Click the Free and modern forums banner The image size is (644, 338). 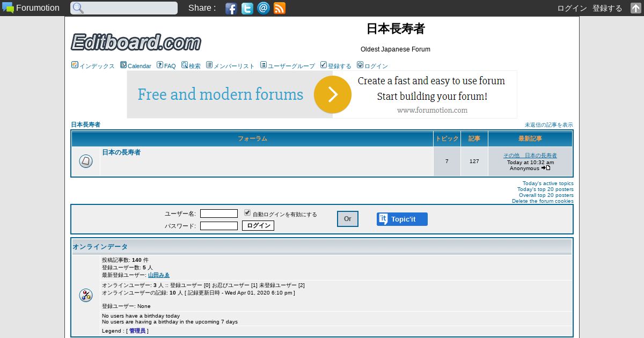[x=322, y=94]
